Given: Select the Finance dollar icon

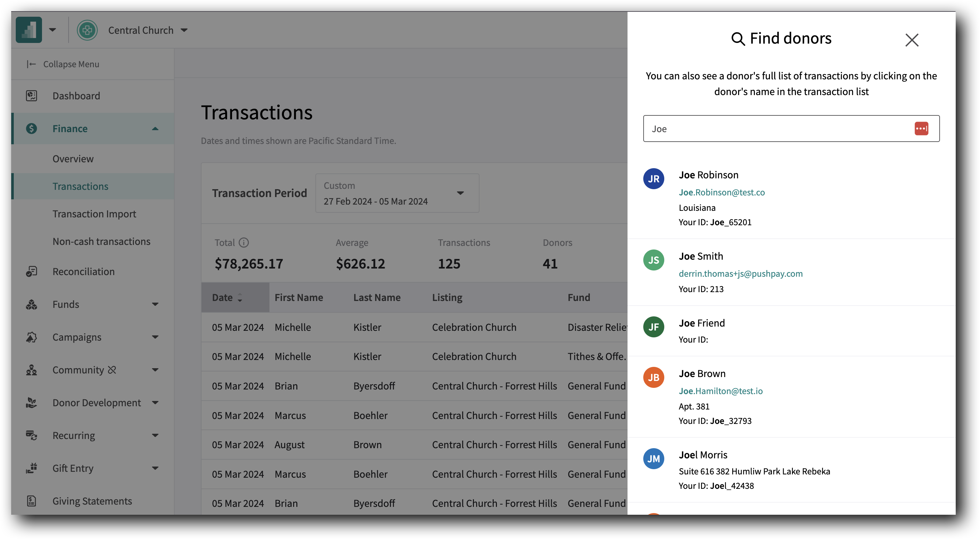Looking at the screenshot, I should (x=32, y=129).
